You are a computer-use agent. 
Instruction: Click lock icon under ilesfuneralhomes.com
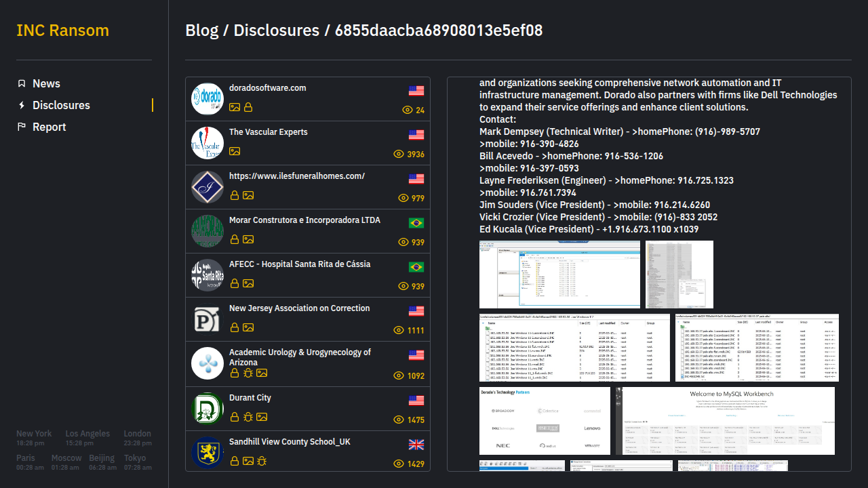(x=235, y=195)
